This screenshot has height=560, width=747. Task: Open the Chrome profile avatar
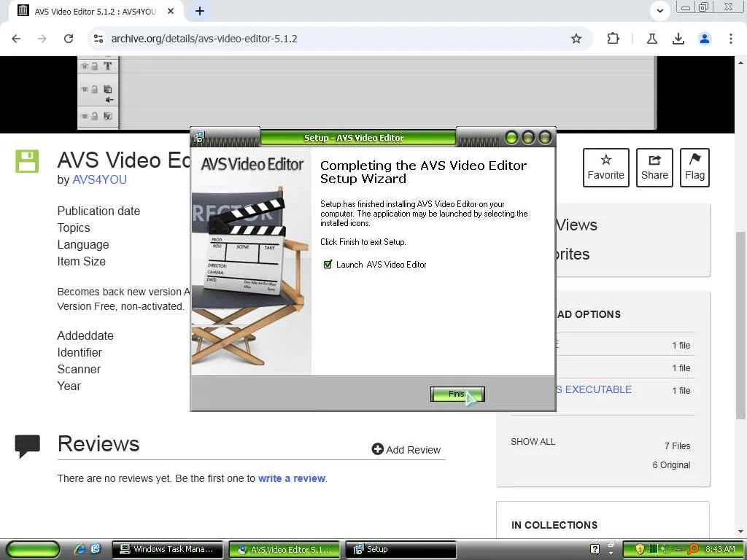[x=704, y=39]
